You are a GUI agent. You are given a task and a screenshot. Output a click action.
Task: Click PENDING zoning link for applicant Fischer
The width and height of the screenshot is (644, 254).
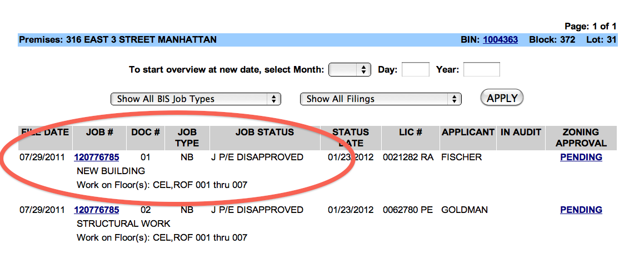coord(581,158)
